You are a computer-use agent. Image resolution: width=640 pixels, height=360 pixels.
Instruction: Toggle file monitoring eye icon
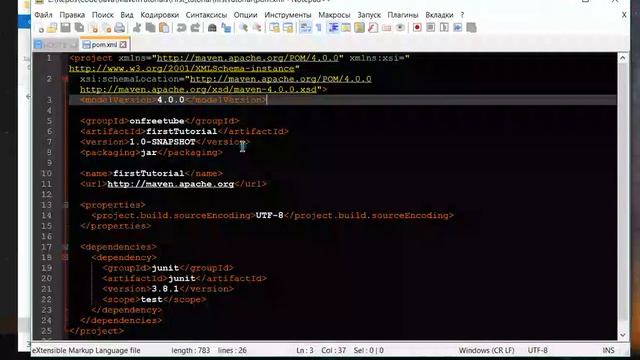click(400, 28)
